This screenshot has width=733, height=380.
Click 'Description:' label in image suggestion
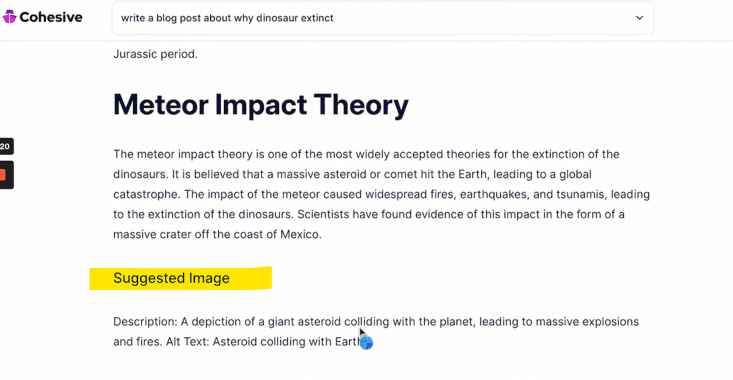tap(145, 322)
